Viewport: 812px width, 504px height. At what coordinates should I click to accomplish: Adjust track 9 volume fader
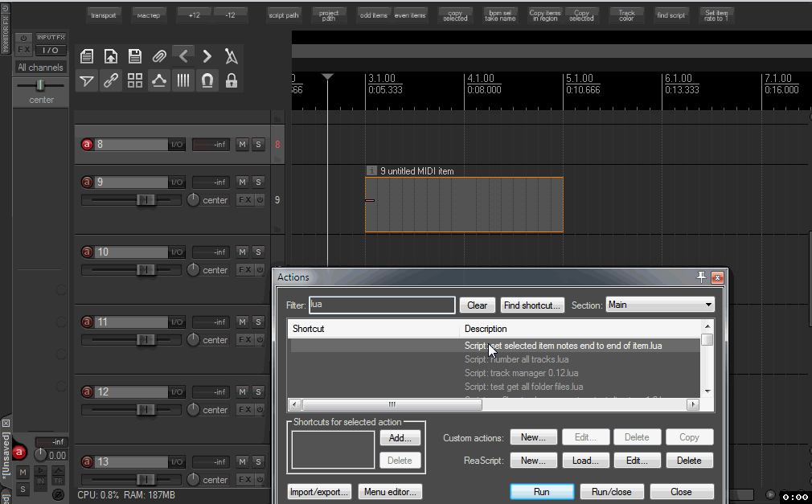coord(146,199)
